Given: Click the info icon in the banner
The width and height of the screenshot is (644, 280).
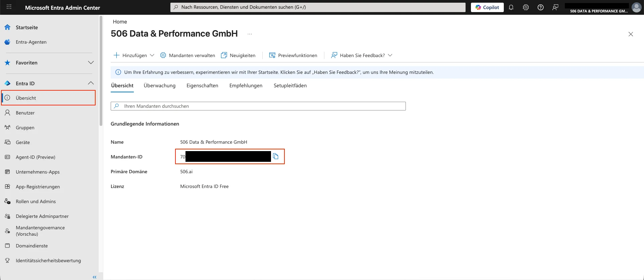Looking at the screenshot, I should click(118, 72).
